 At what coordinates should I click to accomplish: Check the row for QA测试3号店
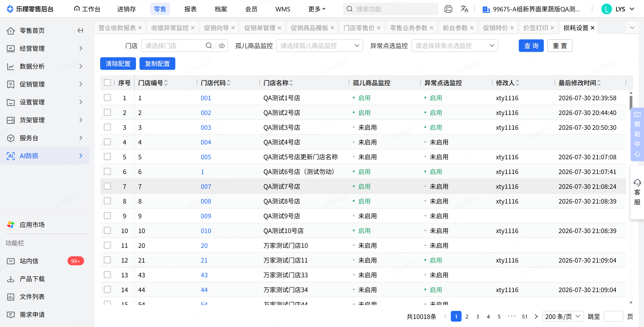(107, 127)
